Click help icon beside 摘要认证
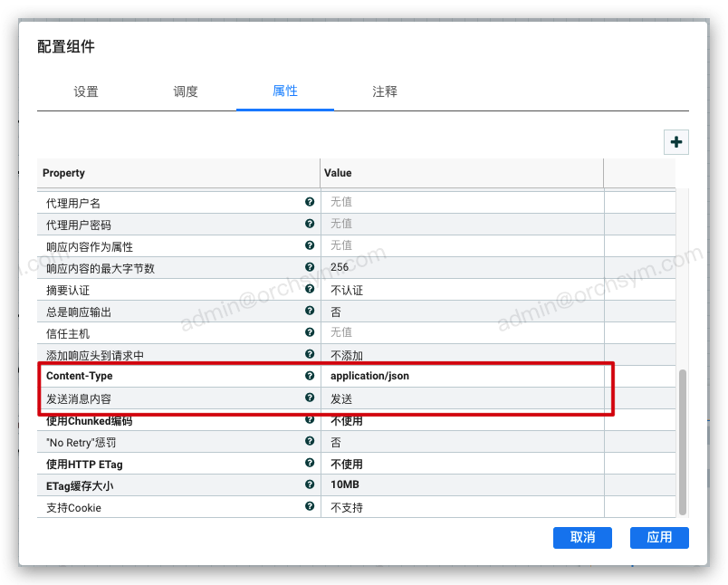This screenshot has width=728, height=585. coord(310,289)
